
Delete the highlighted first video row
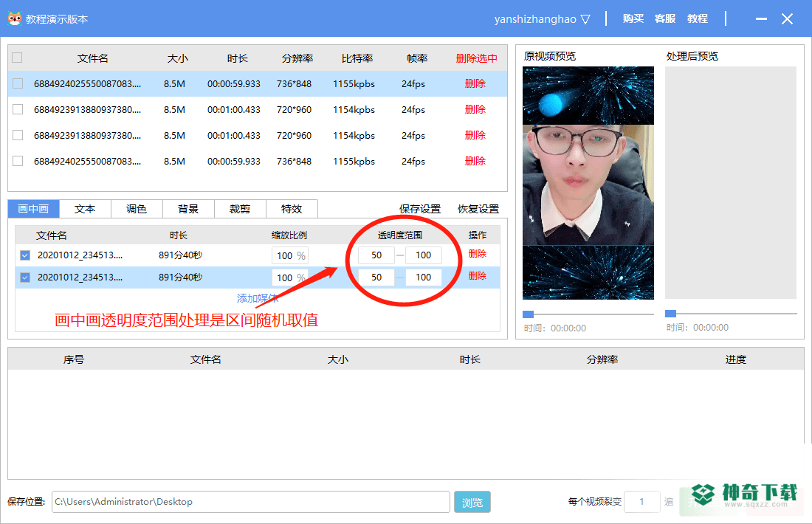[x=475, y=83]
